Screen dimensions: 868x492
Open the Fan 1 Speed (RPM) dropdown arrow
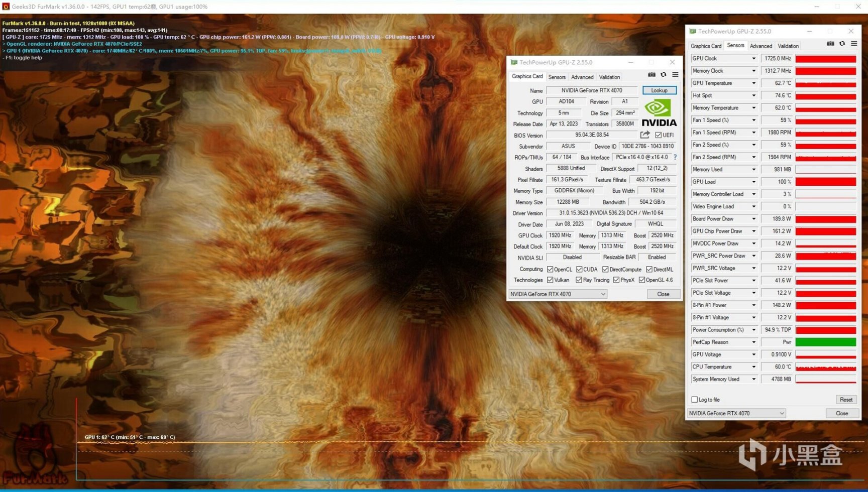point(753,133)
